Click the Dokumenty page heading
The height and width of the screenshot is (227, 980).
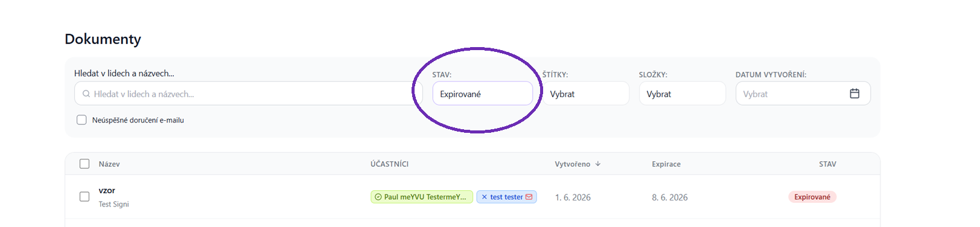[x=103, y=39]
